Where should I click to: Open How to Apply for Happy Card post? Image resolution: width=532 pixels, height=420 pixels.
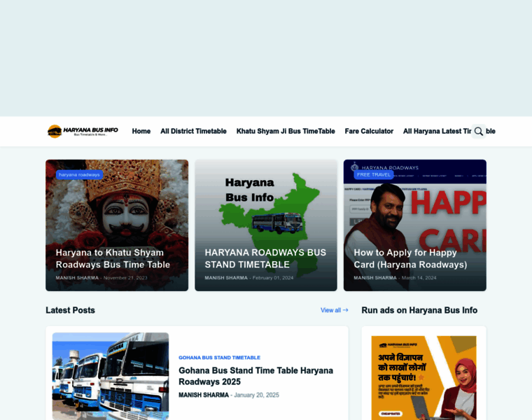410,258
